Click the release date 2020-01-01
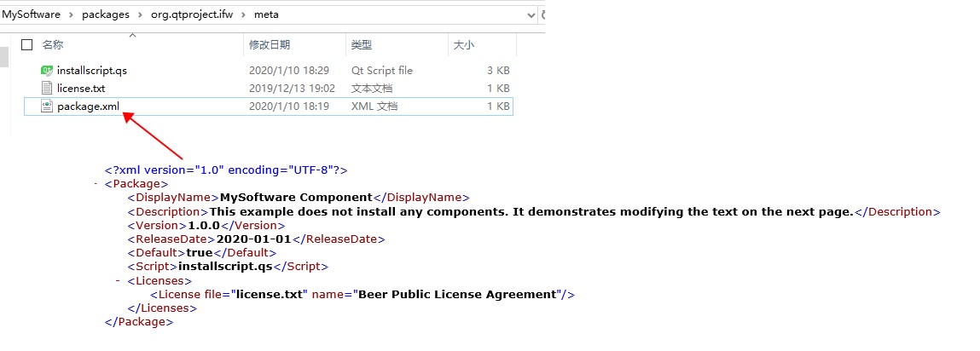This screenshot has width=980, height=351. coord(253,239)
